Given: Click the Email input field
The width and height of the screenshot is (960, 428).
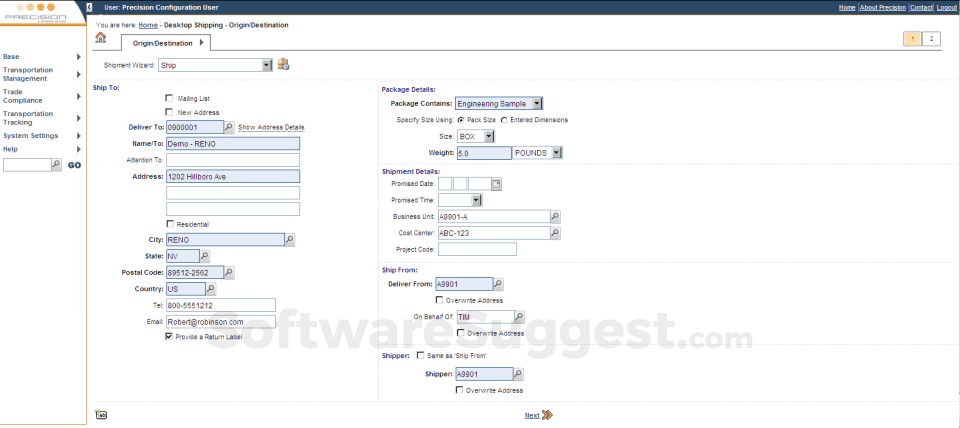Looking at the screenshot, I should pyautogui.click(x=220, y=321).
